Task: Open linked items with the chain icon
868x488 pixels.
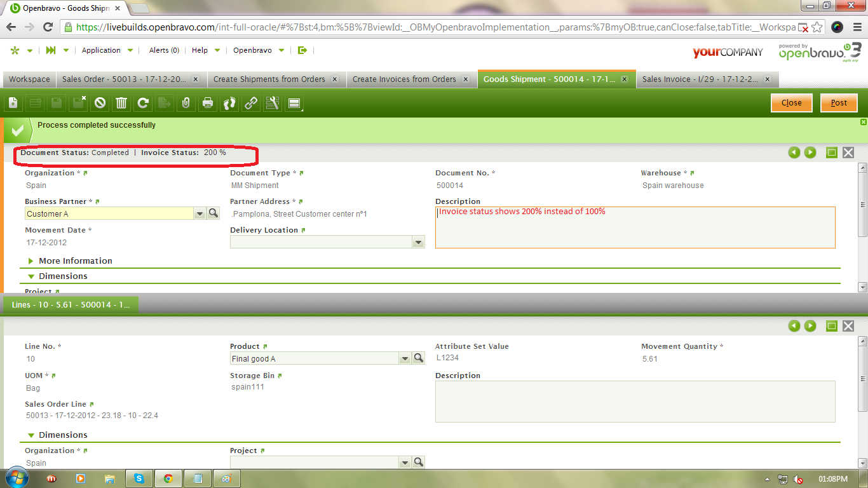Action: [x=251, y=103]
